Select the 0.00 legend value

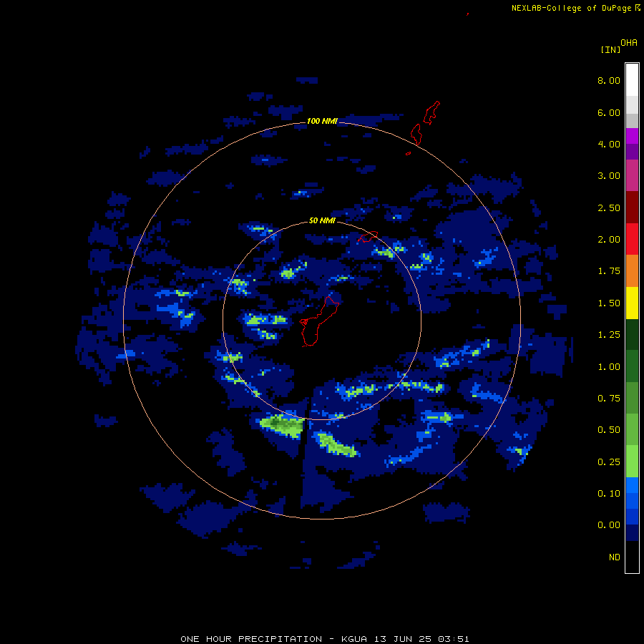(x=609, y=525)
